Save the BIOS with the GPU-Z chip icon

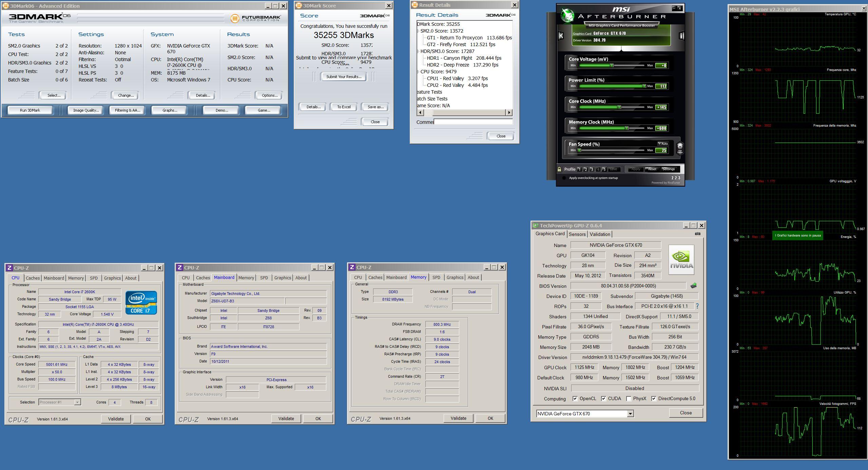pyautogui.click(x=693, y=286)
